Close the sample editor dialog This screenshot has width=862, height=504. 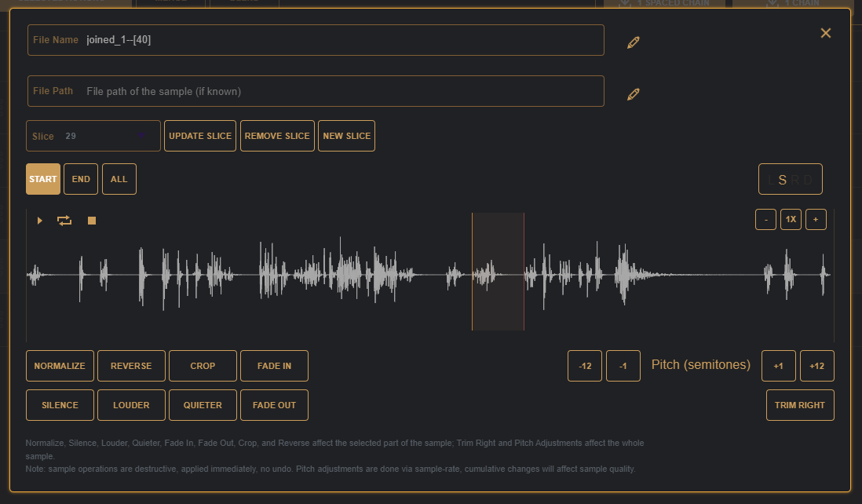click(825, 33)
